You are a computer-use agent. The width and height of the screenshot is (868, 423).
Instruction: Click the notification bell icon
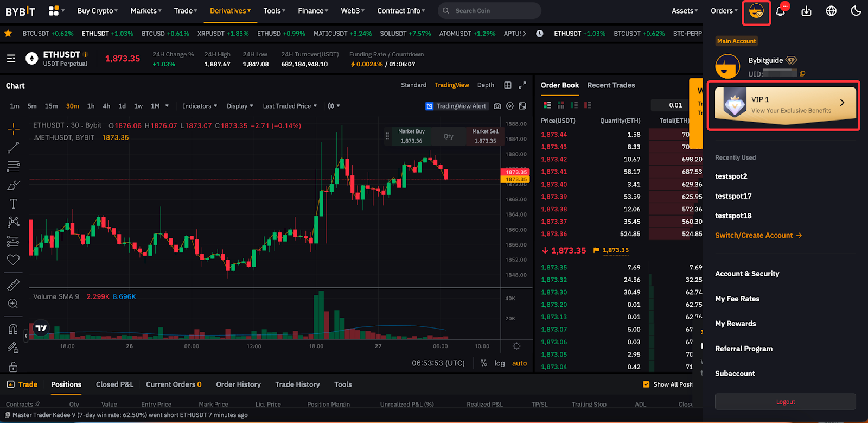pos(780,11)
